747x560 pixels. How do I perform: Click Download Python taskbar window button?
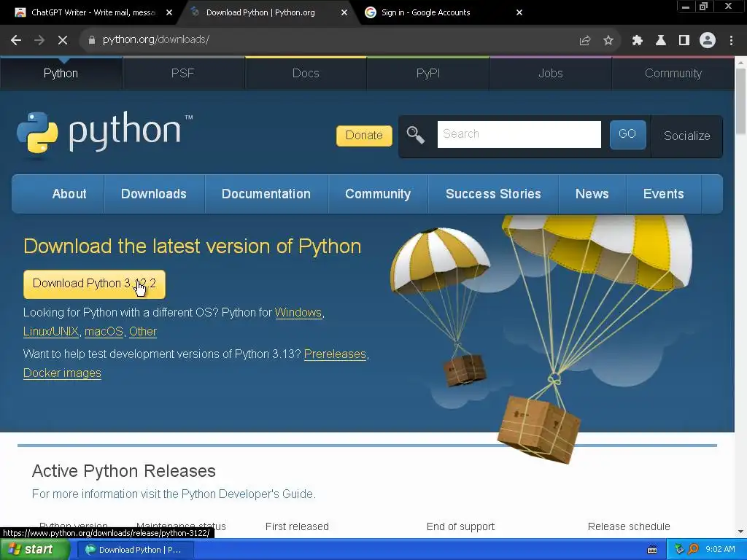(136, 550)
